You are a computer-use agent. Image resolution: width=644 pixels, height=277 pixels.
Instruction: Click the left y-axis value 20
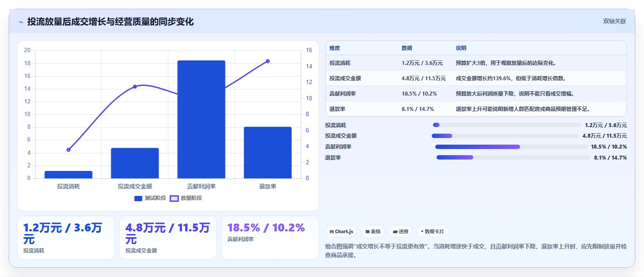click(27, 50)
